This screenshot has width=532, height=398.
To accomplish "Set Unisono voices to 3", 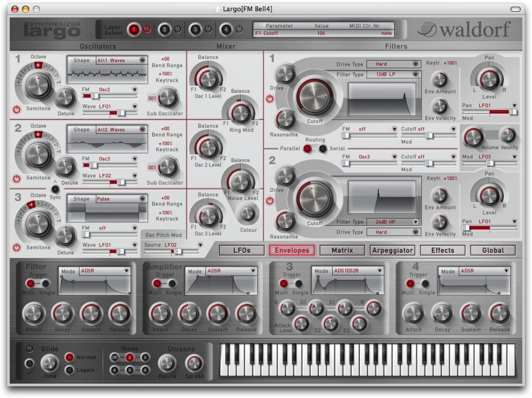I will [x=145, y=357].
